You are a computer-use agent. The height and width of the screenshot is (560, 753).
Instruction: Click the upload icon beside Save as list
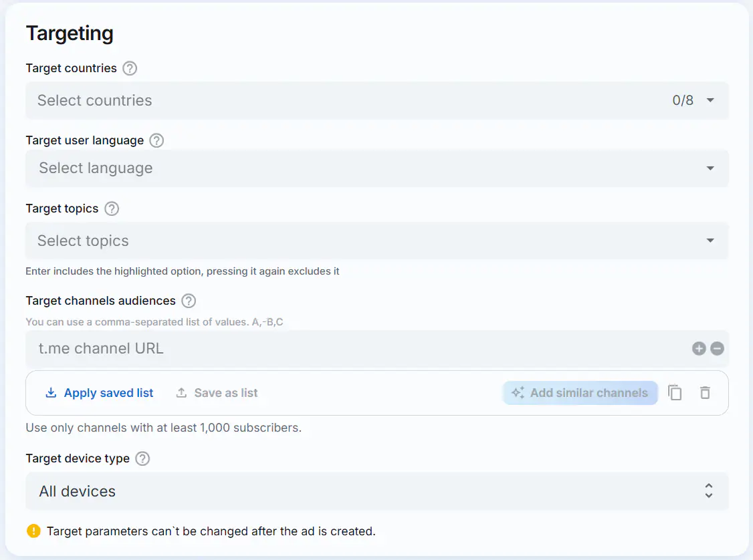click(x=181, y=392)
